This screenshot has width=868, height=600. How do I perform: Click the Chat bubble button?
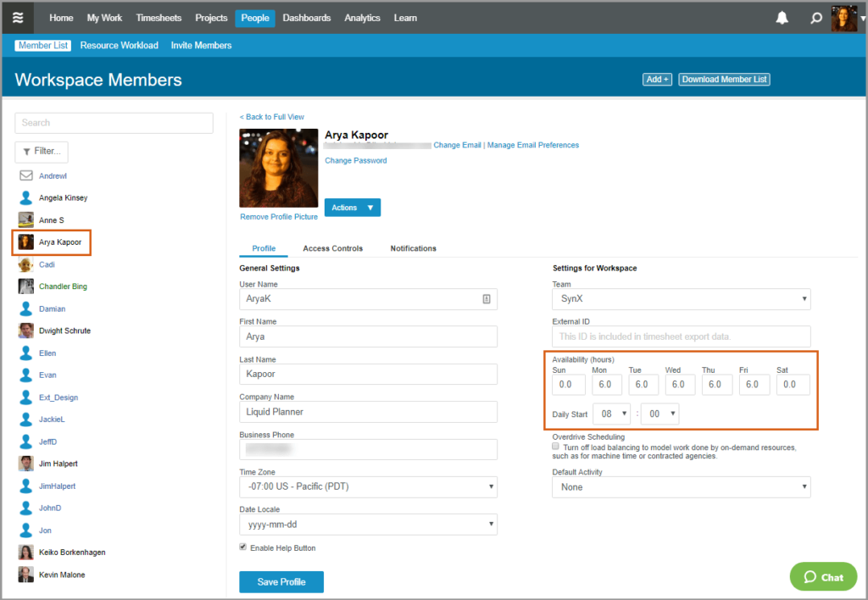click(823, 576)
